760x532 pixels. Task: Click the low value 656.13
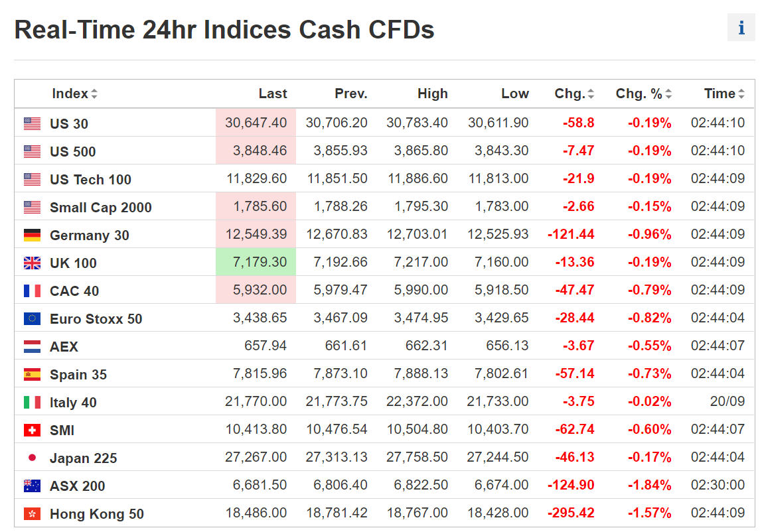pos(507,346)
